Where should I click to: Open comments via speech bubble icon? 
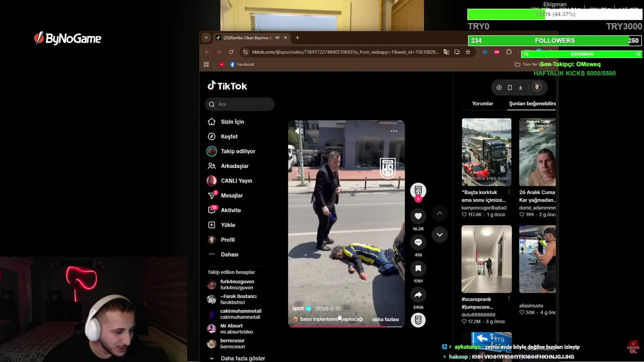[418, 242]
